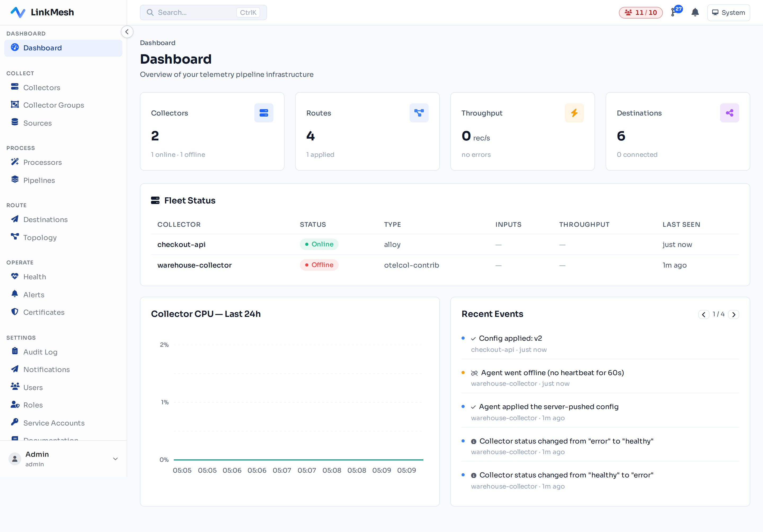
Task: Click the Service Accounts key icon
Action: (15, 422)
